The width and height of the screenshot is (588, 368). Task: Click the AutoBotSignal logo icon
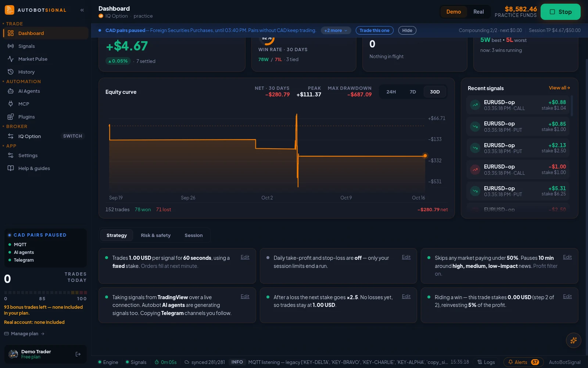coord(10,10)
